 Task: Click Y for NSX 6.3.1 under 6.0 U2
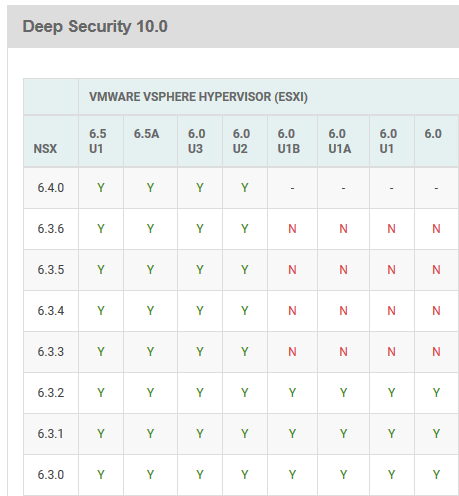(245, 434)
